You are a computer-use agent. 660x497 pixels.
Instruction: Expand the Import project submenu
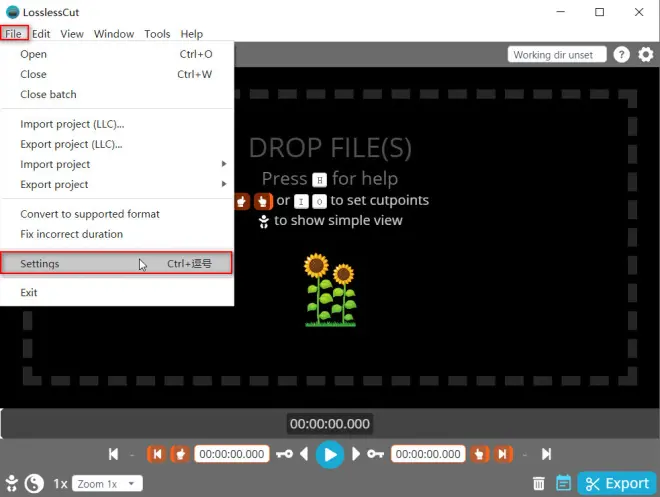(x=117, y=164)
